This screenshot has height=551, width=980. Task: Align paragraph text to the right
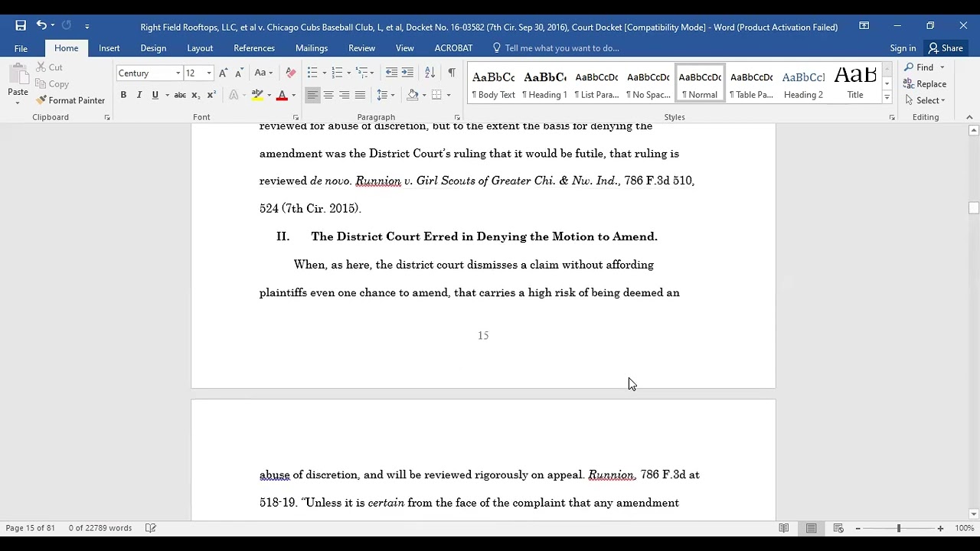(x=345, y=95)
